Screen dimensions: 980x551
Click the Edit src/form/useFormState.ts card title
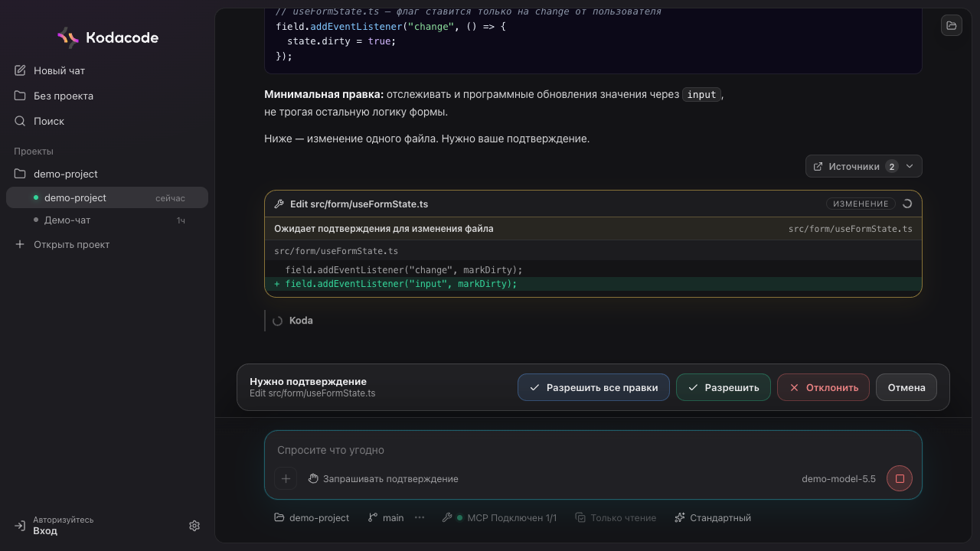359,204
